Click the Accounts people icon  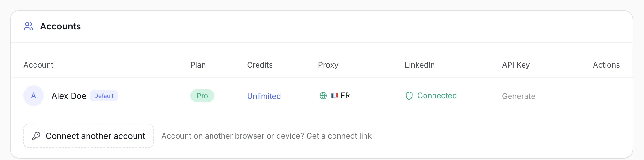click(x=28, y=26)
